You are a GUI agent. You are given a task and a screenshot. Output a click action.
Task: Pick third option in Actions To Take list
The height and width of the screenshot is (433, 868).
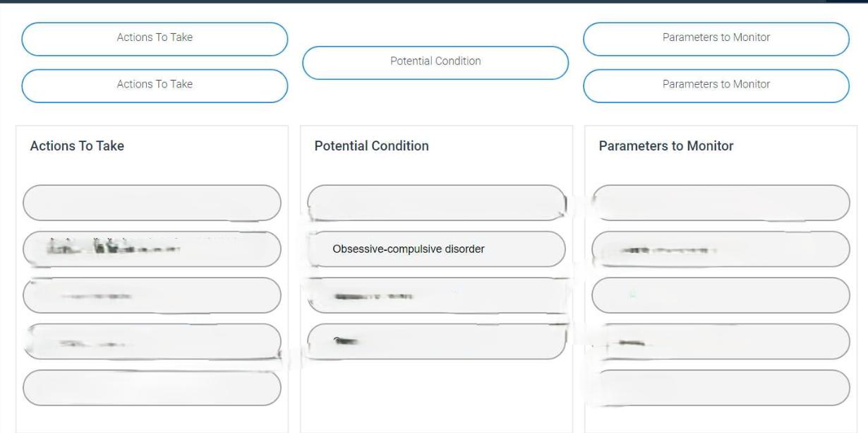[x=152, y=295]
